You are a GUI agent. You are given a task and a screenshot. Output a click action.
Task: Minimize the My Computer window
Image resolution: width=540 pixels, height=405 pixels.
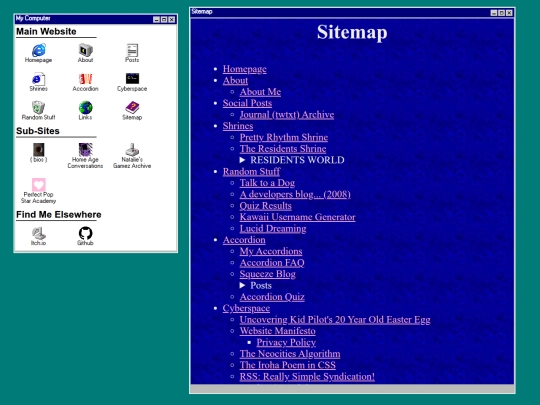point(156,20)
